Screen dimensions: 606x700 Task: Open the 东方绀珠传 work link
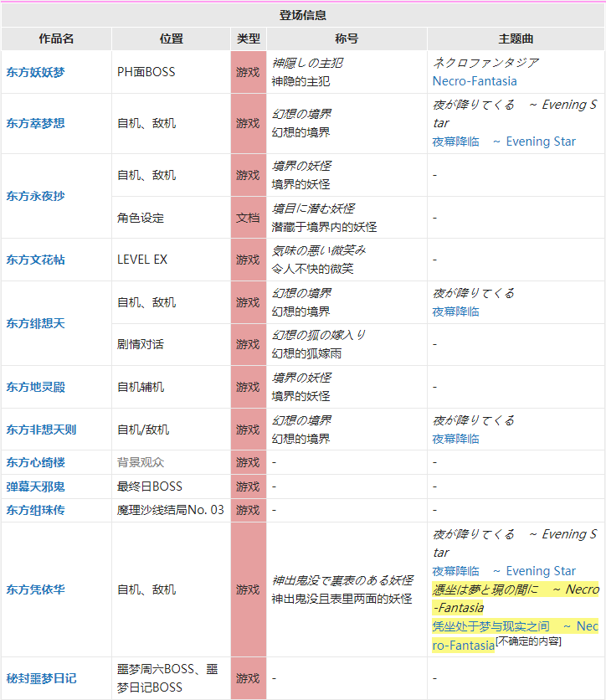point(35,510)
